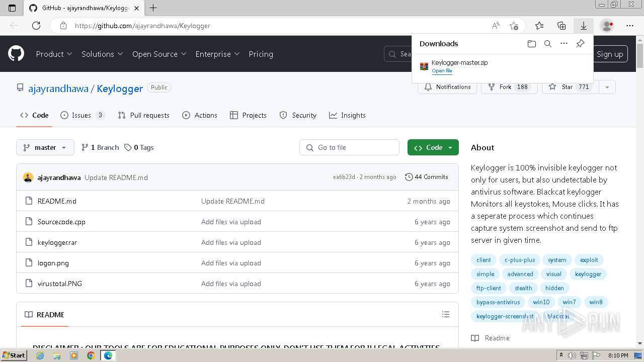The width and height of the screenshot is (644, 362).
Task: Click the c-plus-plus topic tag
Action: click(x=520, y=260)
